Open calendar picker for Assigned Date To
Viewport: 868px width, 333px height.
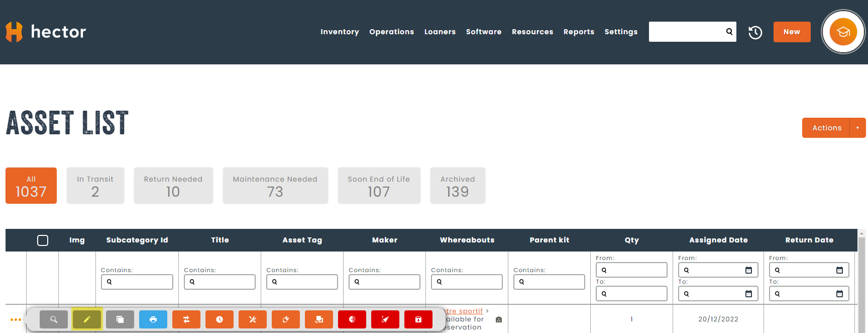748,294
